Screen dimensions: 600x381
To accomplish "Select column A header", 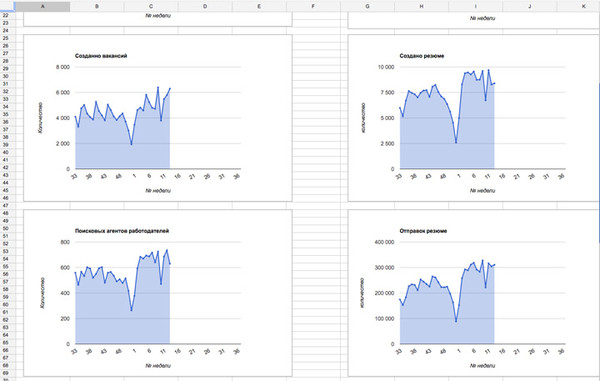I will (x=42, y=6).
